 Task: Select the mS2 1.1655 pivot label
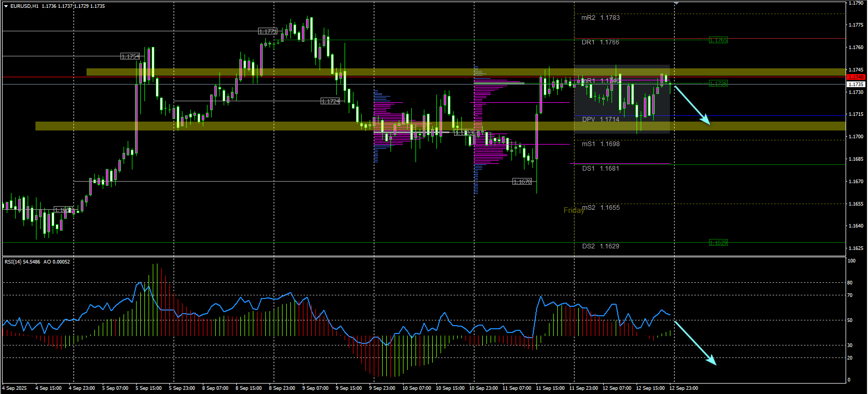pyautogui.click(x=601, y=208)
